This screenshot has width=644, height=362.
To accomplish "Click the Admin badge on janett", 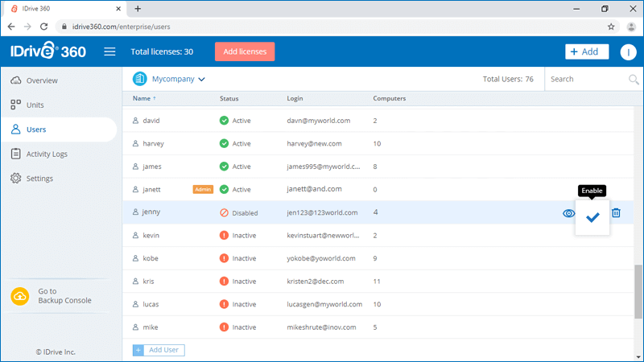I will [203, 189].
